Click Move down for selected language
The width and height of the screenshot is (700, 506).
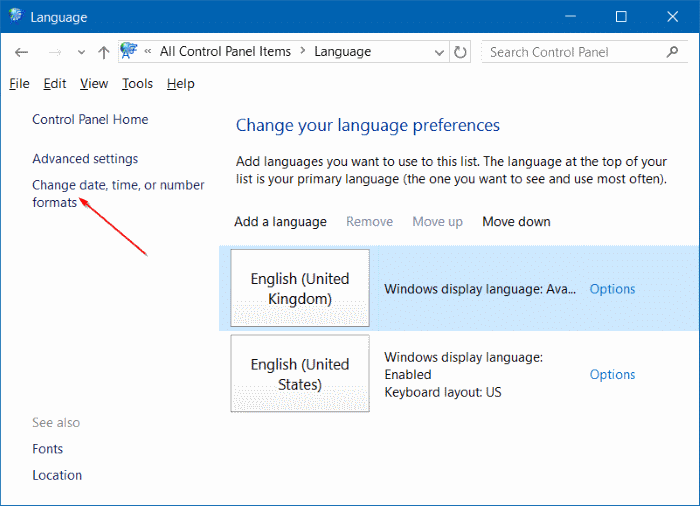click(x=516, y=221)
